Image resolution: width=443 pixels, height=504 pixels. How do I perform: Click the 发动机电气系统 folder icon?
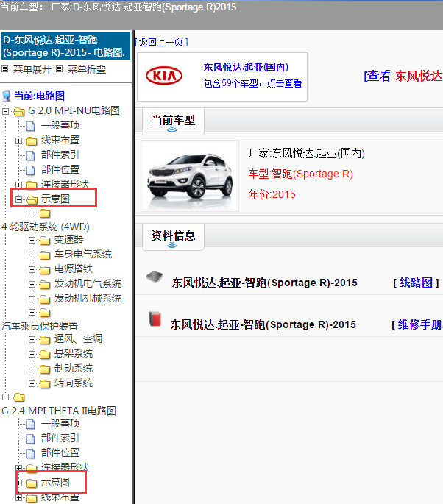(45, 285)
